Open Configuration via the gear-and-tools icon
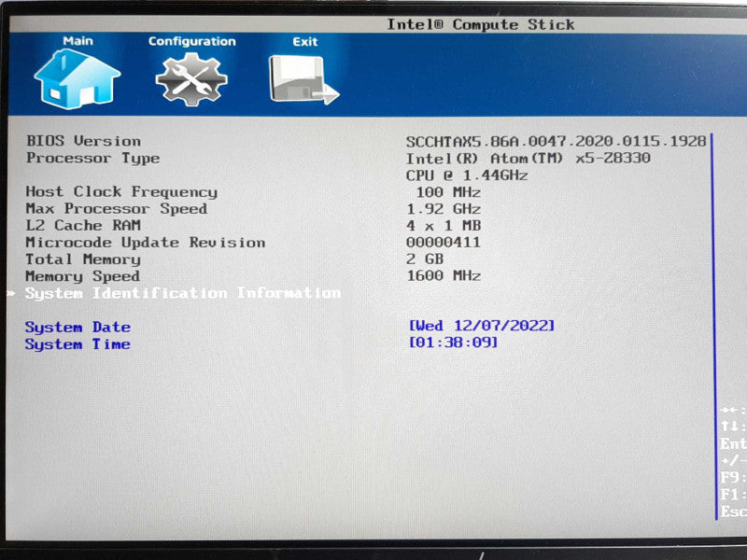The width and height of the screenshot is (747, 560). point(191,79)
